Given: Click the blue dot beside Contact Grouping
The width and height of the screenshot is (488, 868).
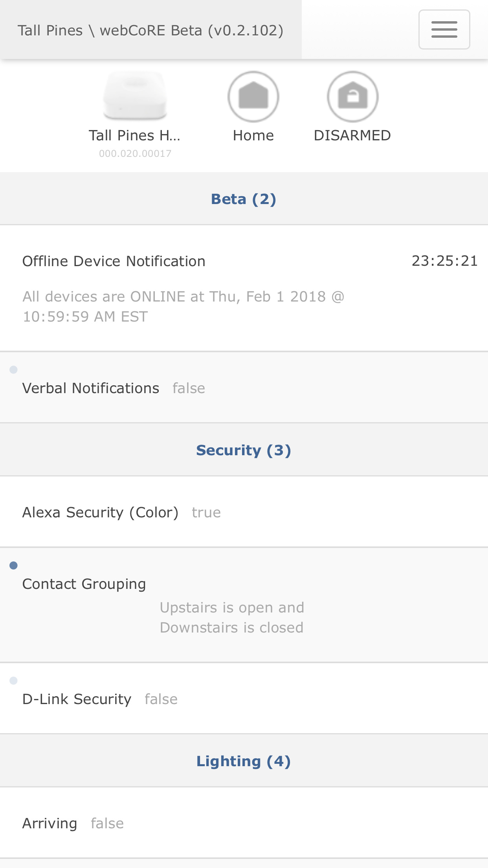Looking at the screenshot, I should 13,565.
